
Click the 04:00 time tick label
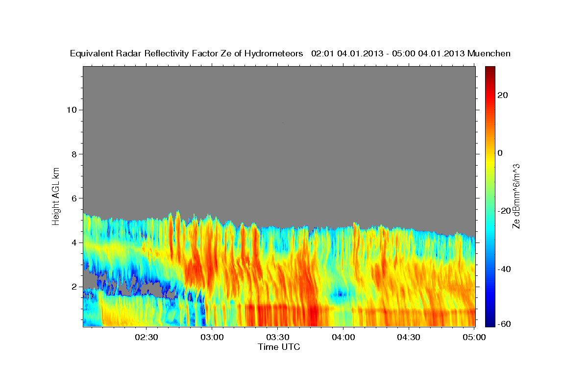[x=343, y=337]
